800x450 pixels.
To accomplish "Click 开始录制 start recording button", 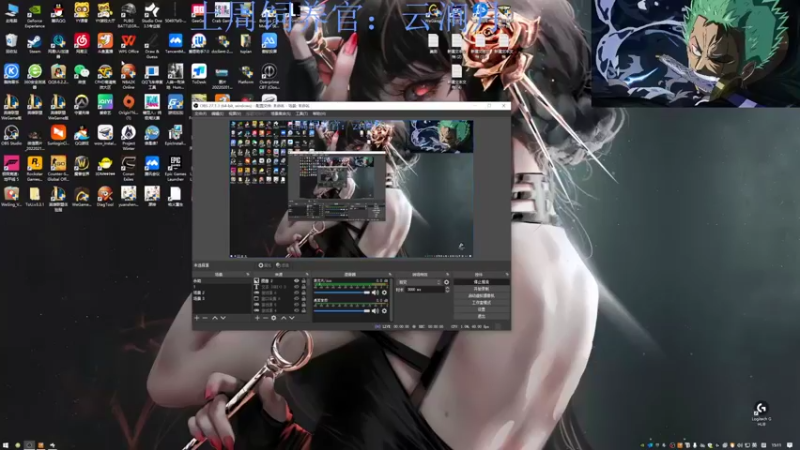I will click(x=481, y=289).
